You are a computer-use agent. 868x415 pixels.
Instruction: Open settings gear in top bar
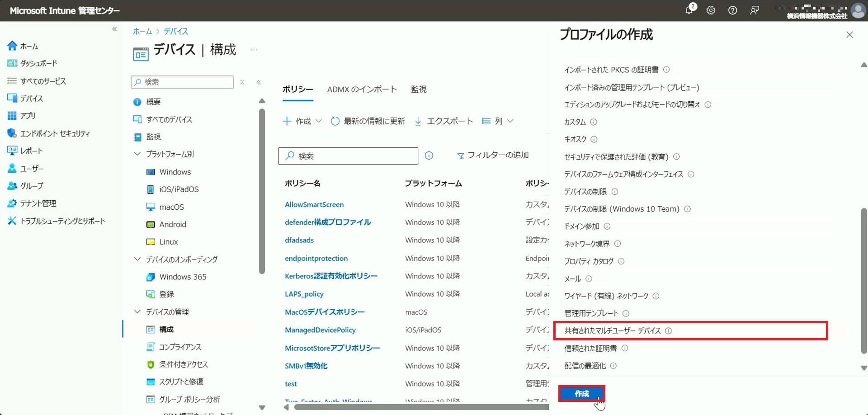coord(711,10)
